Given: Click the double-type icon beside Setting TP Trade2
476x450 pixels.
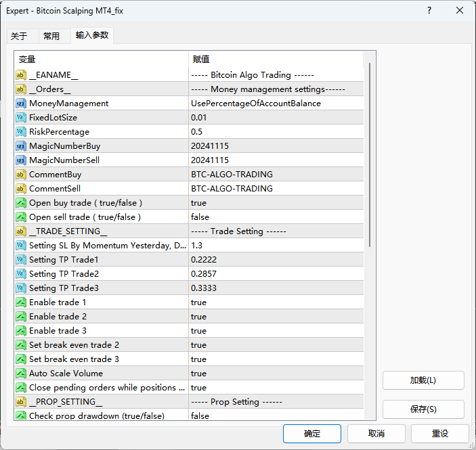Looking at the screenshot, I should tap(21, 274).
